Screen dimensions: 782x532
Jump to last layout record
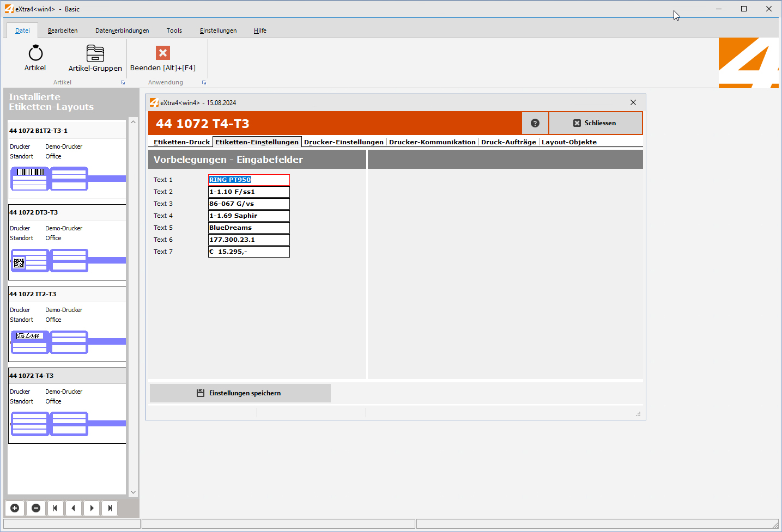click(110, 508)
